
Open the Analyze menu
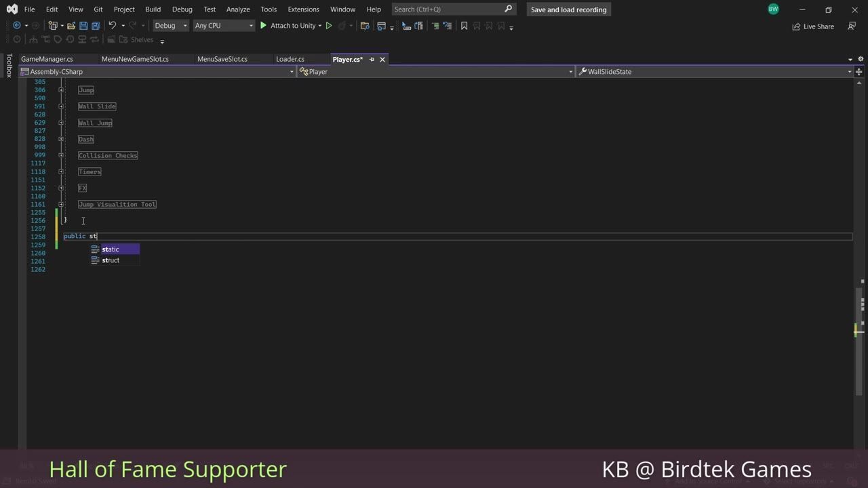tap(238, 9)
